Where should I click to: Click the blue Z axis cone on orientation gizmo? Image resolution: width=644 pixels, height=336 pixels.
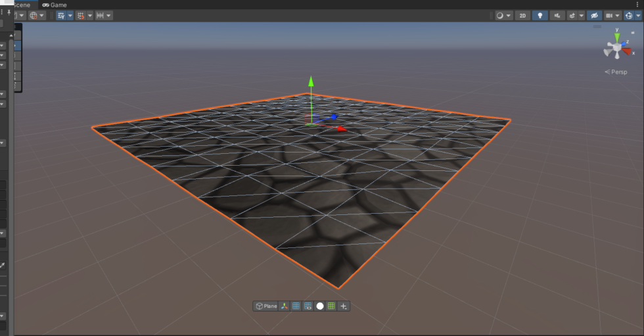coord(624,43)
